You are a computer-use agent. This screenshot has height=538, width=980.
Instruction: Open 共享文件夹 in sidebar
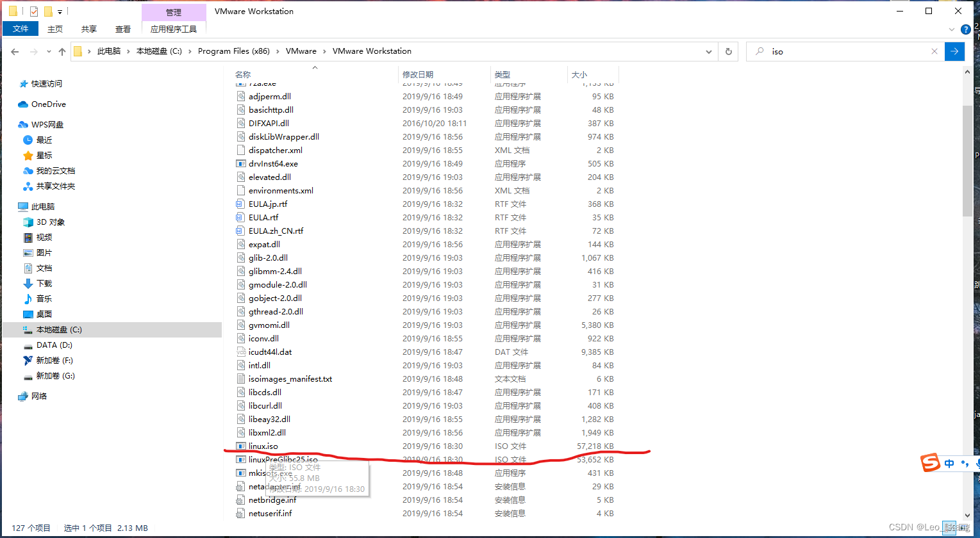55,186
